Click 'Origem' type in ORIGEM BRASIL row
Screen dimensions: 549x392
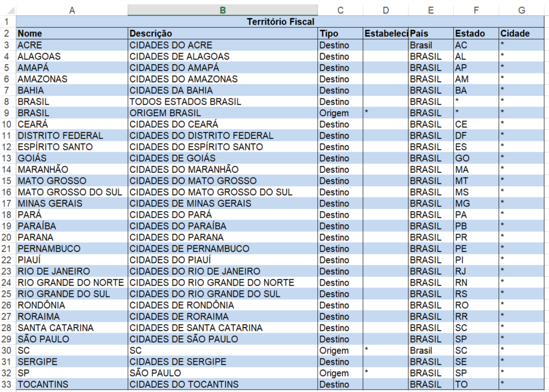(x=340, y=113)
